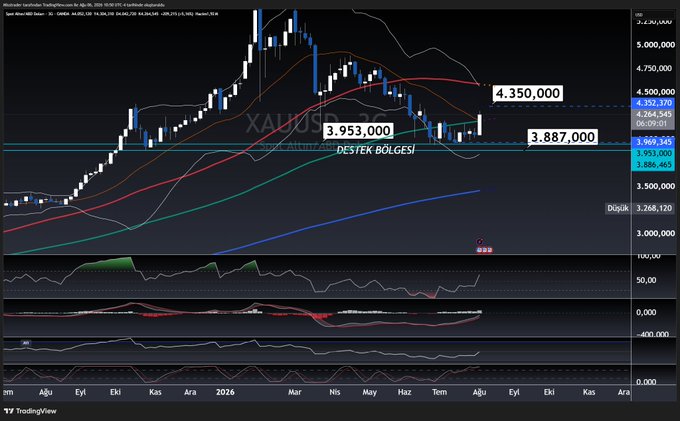Image resolution: width=680 pixels, height=421 pixels.
Task: Click the 4.750,000 price axis value
Action: point(655,68)
